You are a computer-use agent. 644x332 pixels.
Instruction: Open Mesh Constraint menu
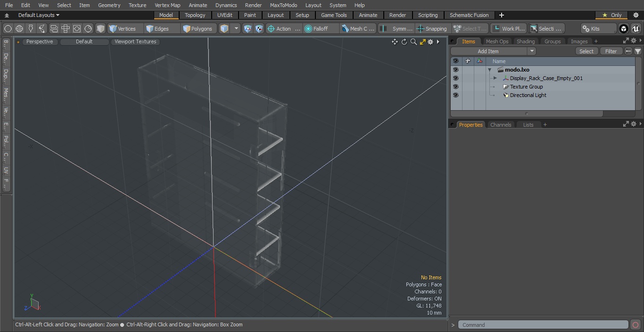point(358,29)
